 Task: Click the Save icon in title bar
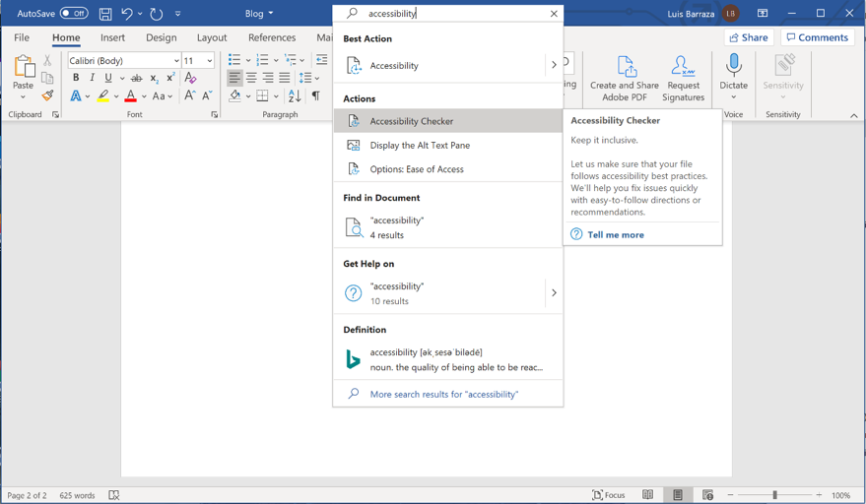[105, 14]
